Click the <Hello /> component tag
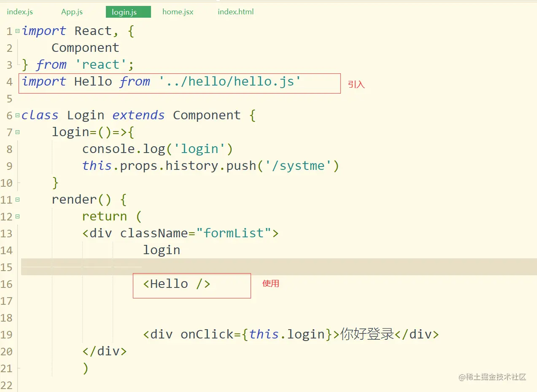This screenshot has height=392, width=537. coord(177,284)
